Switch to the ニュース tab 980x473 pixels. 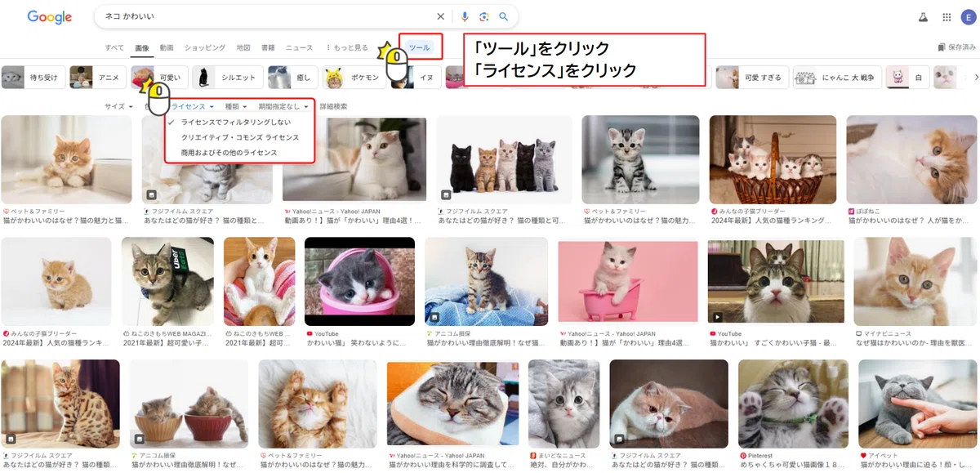click(x=299, y=48)
